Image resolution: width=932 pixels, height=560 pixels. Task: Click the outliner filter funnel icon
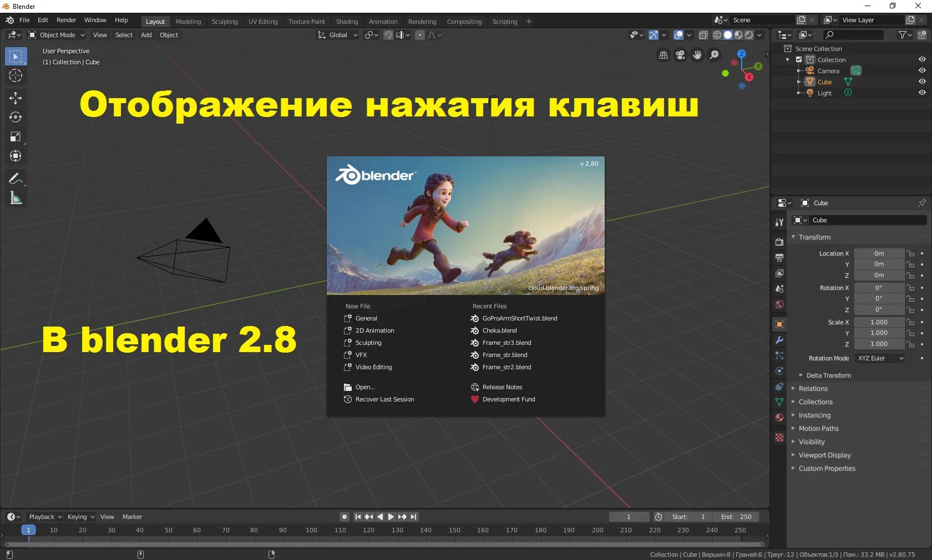[905, 35]
